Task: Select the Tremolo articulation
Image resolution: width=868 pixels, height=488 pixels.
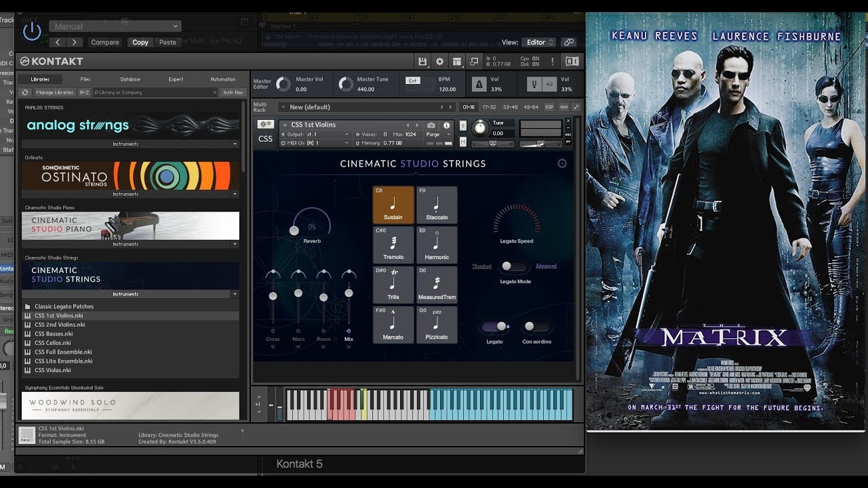Action: click(393, 245)
